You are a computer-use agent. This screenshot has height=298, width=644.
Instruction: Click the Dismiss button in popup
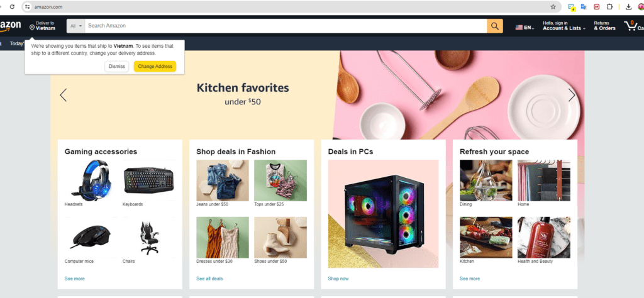116,67
